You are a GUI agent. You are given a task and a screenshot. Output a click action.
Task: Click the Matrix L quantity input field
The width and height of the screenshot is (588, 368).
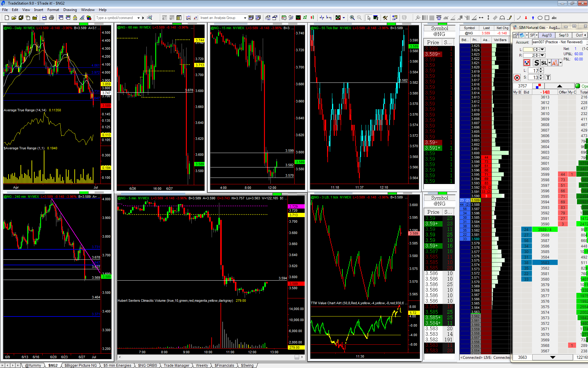pyautogui.click(x=529, y=49)
